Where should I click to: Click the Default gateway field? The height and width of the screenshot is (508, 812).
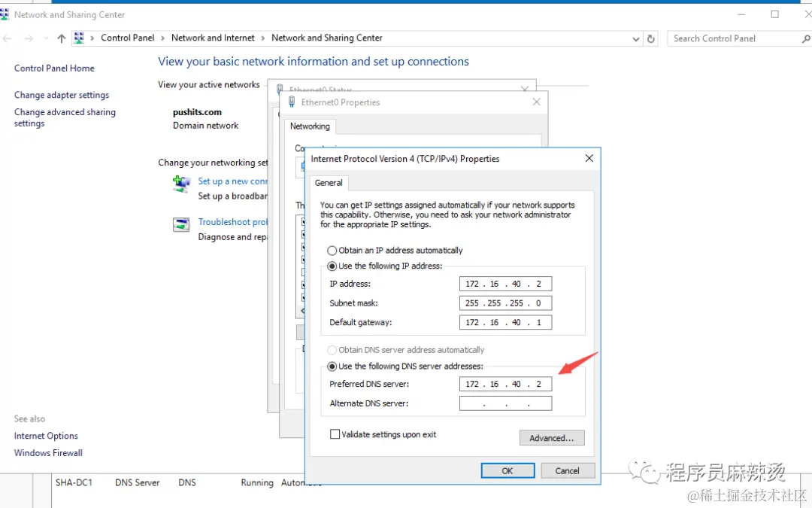point(505,322)
